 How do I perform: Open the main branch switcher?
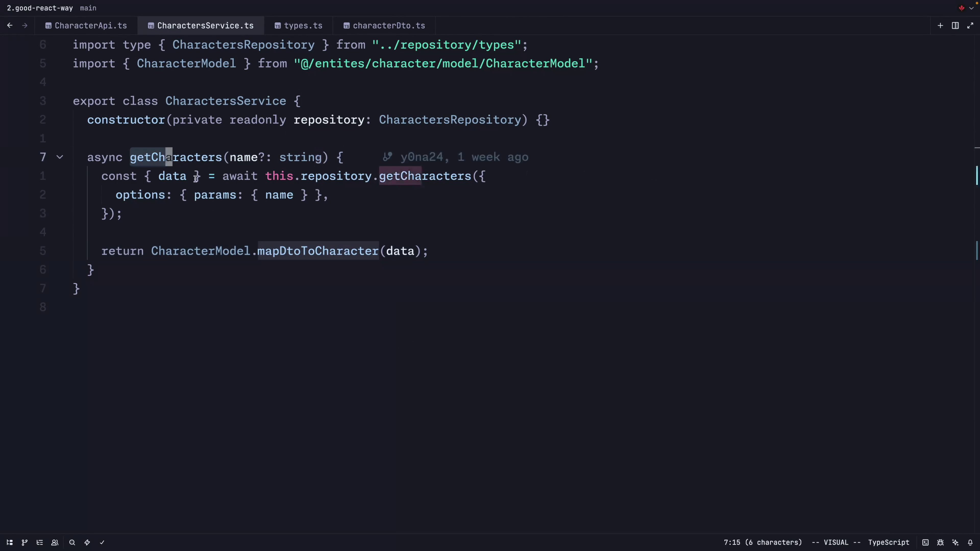[88, 8]
